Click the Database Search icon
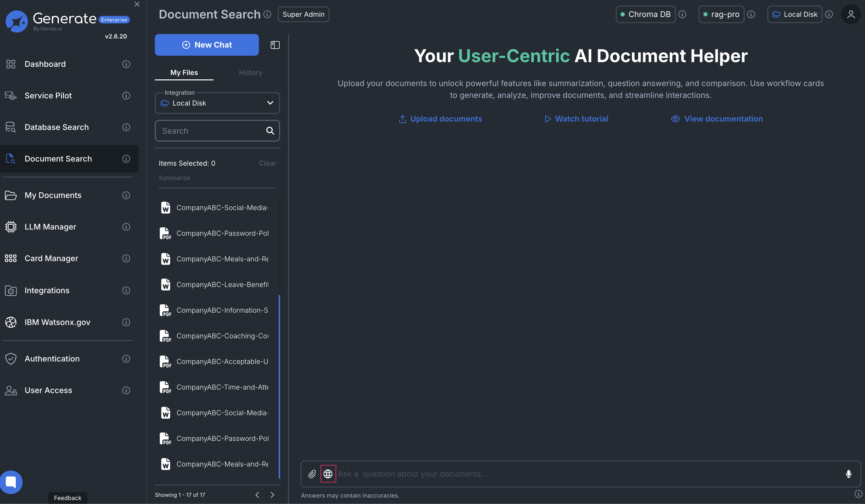This screenshot has width=865, height=504. (11, 127)
